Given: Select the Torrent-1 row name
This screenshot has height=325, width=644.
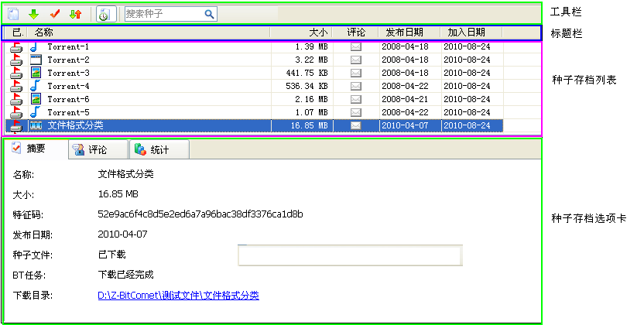Looking at the screenshot, I should (68, 46).
